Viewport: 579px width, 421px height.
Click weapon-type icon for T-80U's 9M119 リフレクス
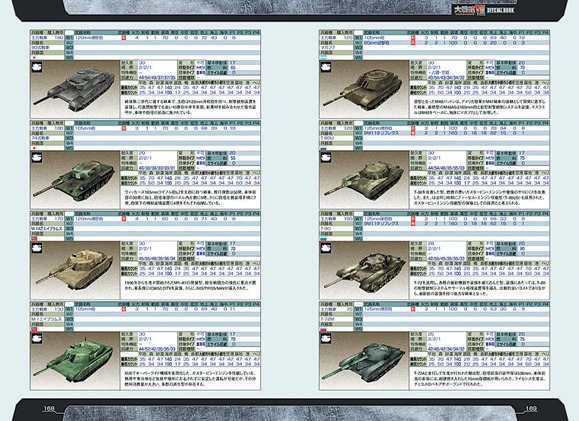pyautogui.click(x=413, y=133)
